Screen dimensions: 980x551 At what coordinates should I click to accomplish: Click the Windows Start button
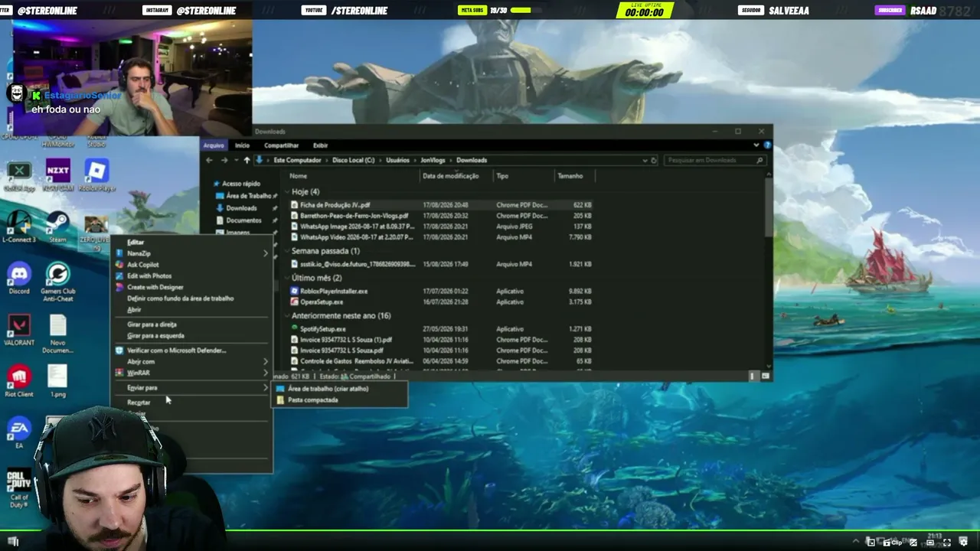click(x=13, y=542)
